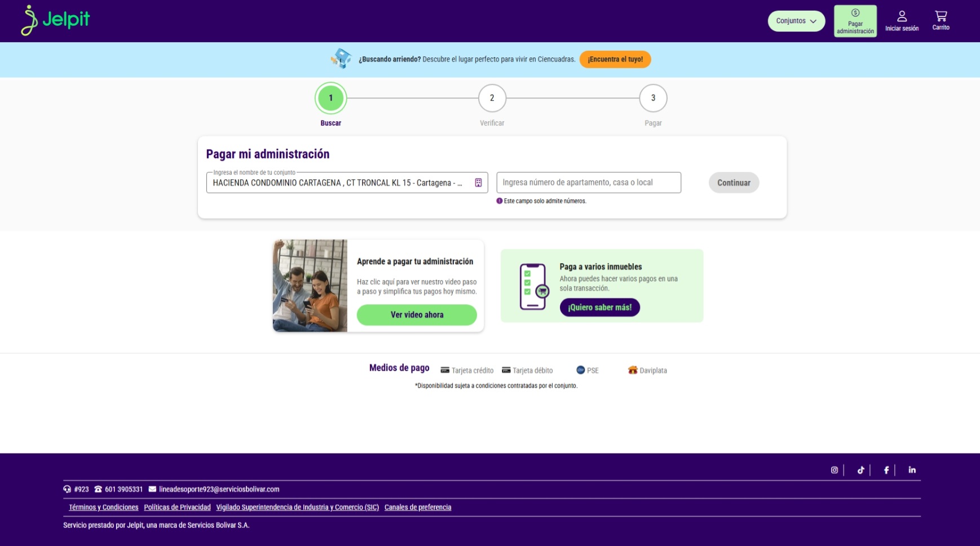Open Términos y Condiciones link
The image size is (980, 546).
click(x=104, y=507)
